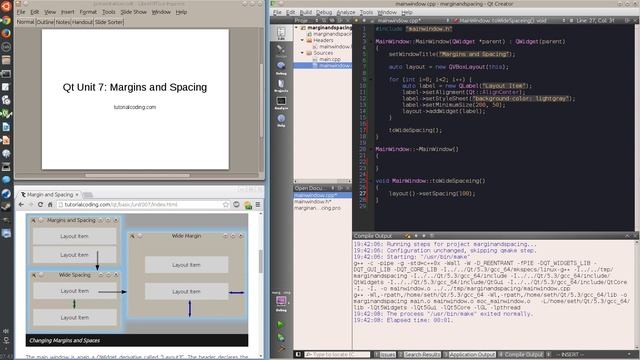Open the Issues output pane
This screenshot has width=640, height=360.
pyautogui.click(x=385, y=355)
